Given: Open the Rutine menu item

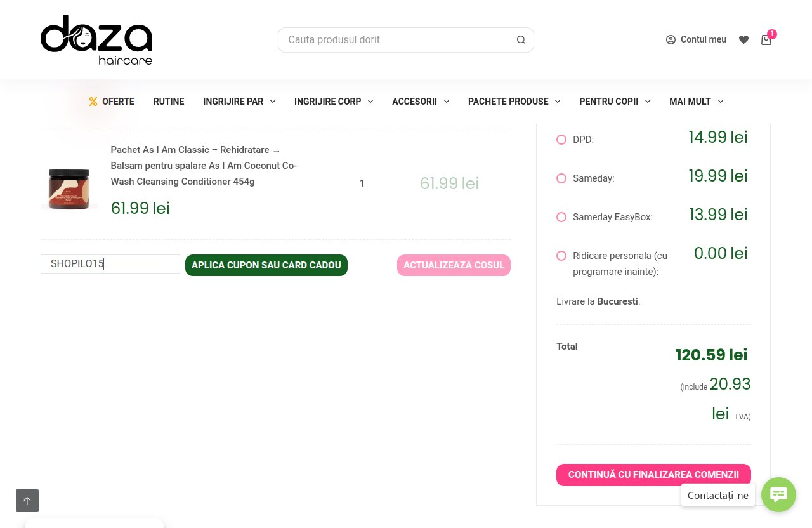Looking at the screenshot, I should (x=169, y=102).
